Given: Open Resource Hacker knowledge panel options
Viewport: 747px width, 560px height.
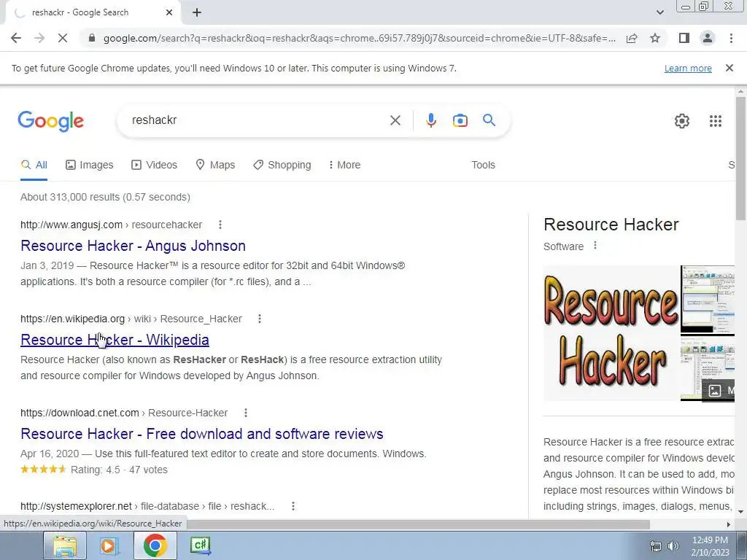Looking at the screenshot, I should tap(595, 246).
